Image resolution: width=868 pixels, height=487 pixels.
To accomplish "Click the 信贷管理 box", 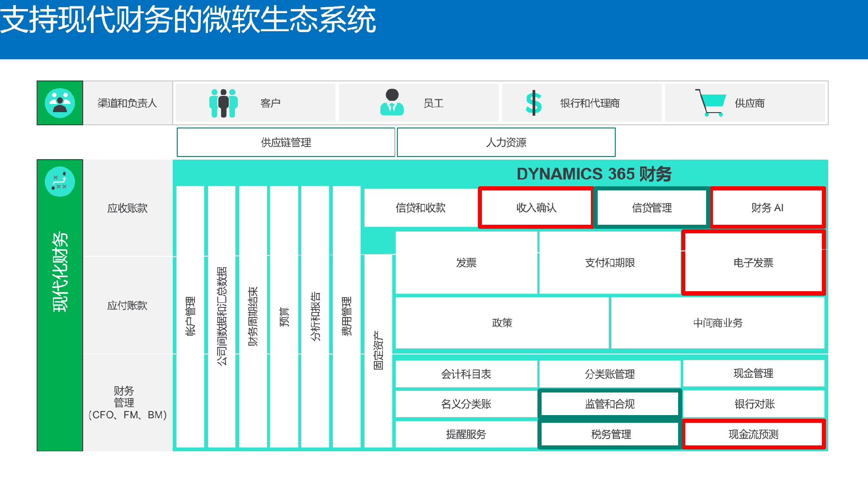I will [651, 208].
